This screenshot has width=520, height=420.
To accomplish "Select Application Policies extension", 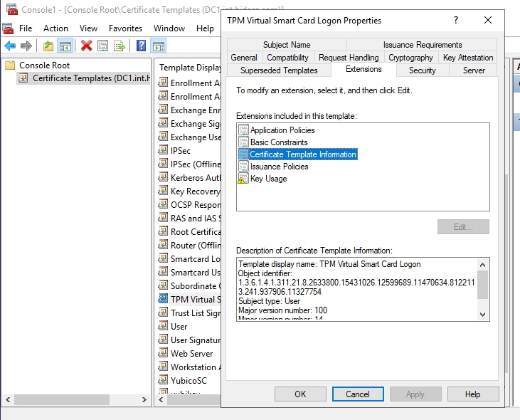I will click(282, 130).
